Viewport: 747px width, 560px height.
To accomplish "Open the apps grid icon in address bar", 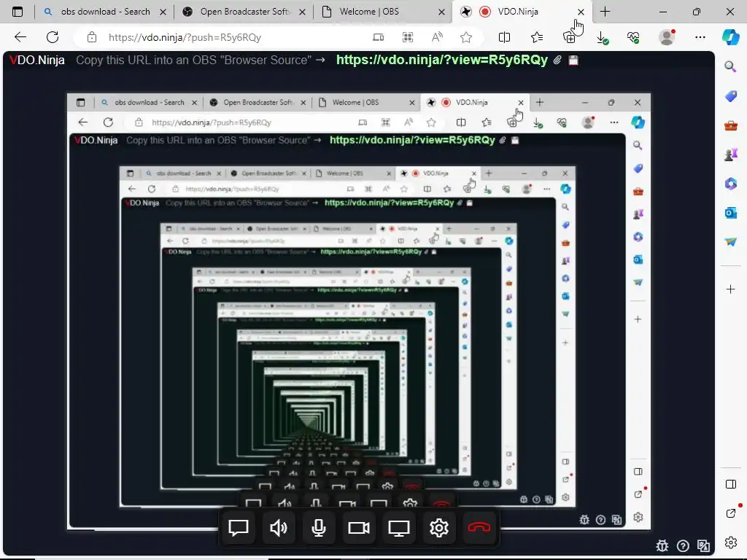I will point(408,37).
